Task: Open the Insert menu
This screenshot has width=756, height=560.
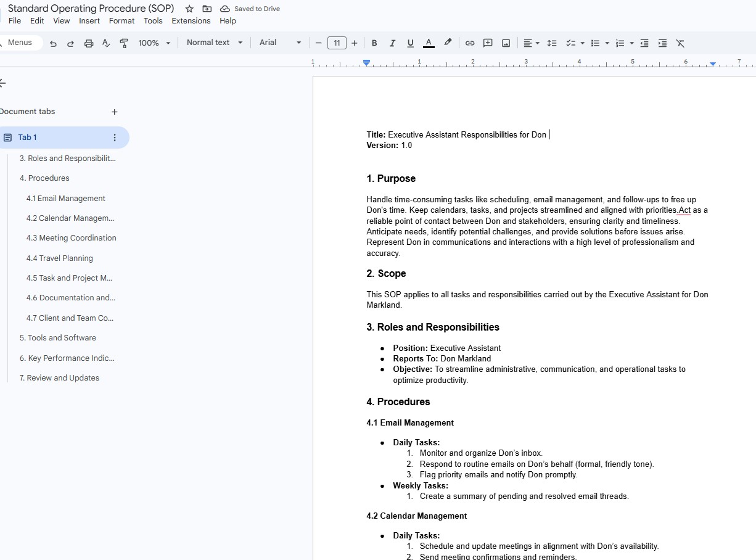Action: [x=89, y=21]
